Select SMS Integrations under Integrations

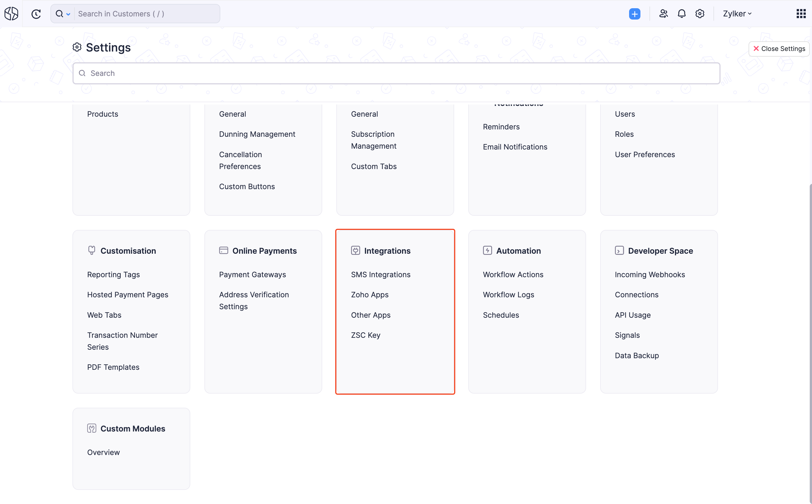tap(381, 274)
